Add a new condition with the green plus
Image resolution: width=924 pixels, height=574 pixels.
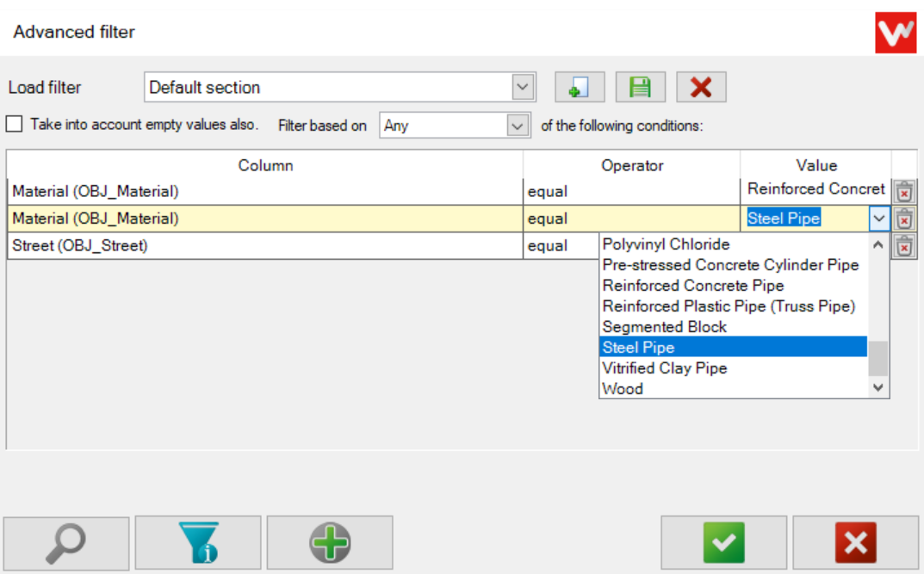point(331,542)
